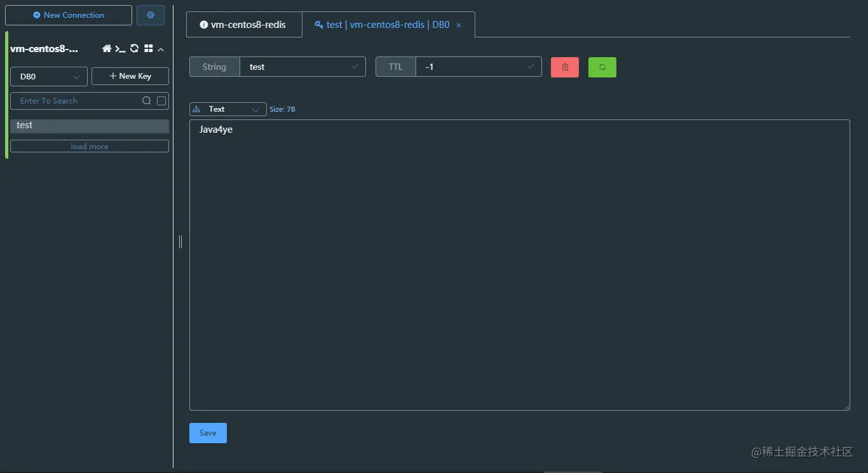
Task: Refresh the vm-centos8 connection in sidebar
Action: 134,48
